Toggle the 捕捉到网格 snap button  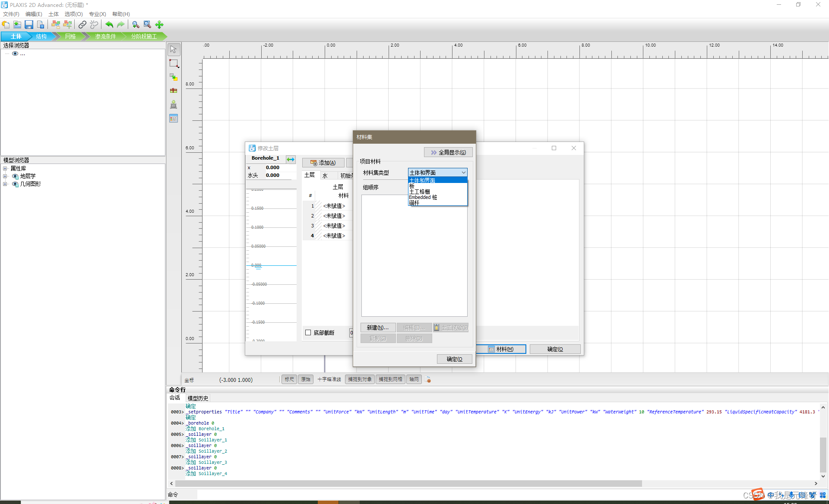pos(390,379)
